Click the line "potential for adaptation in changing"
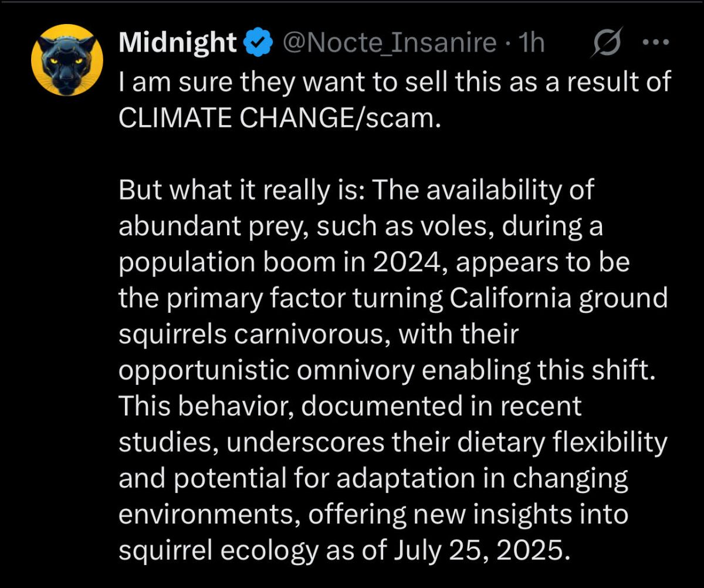 373,479
